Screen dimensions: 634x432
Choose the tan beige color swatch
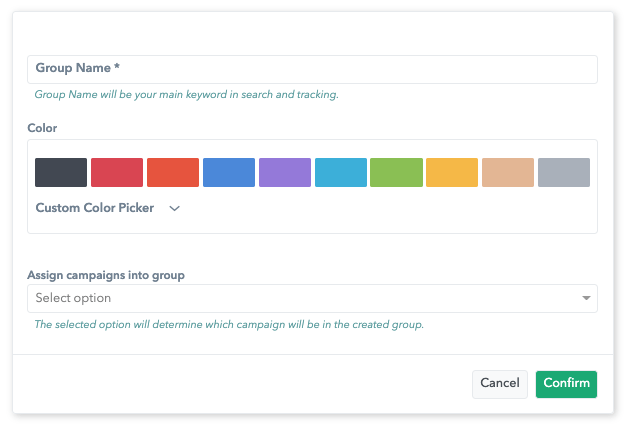(508, 173)
